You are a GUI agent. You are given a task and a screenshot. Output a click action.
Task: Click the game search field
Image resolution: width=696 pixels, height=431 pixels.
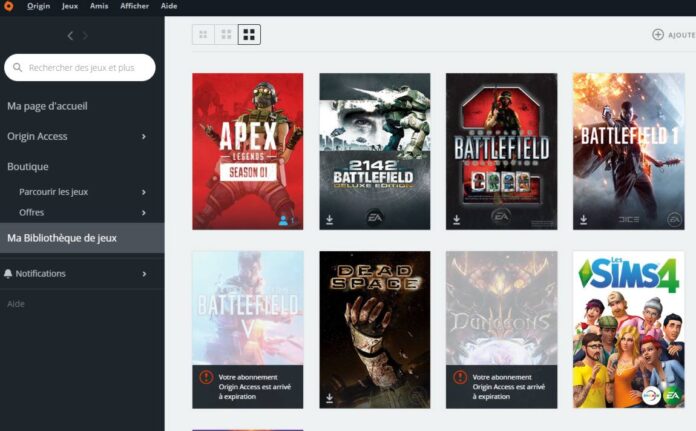pyautogui.click(x=85, y=68)
